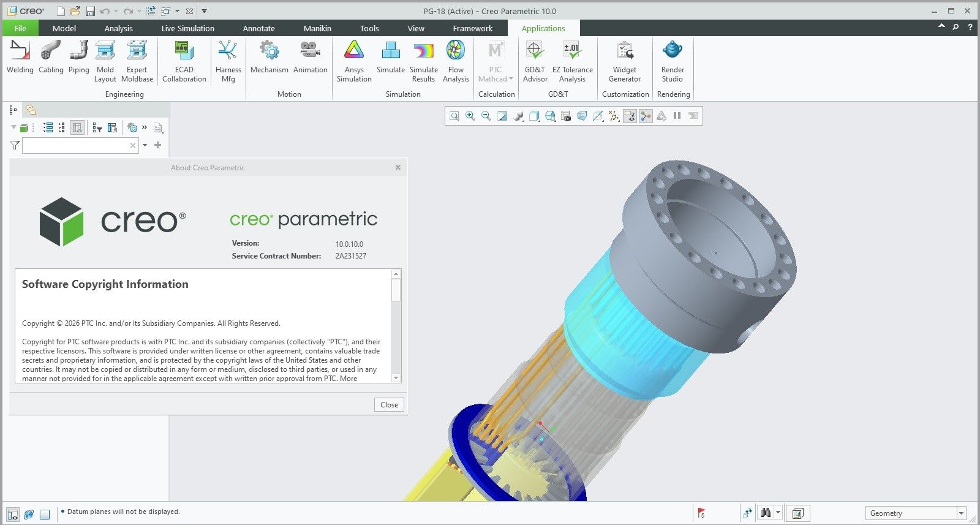Open ECAD Collaboration tool
Viewport: 980px width, 525px height.
pyautogui.click(x=184, y=59)
